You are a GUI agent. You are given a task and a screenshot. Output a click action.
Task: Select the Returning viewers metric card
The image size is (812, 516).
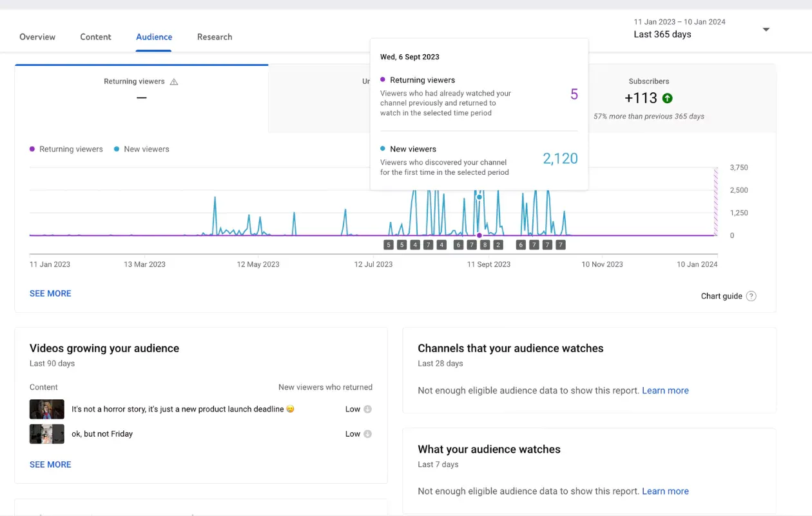pos(142,99)
